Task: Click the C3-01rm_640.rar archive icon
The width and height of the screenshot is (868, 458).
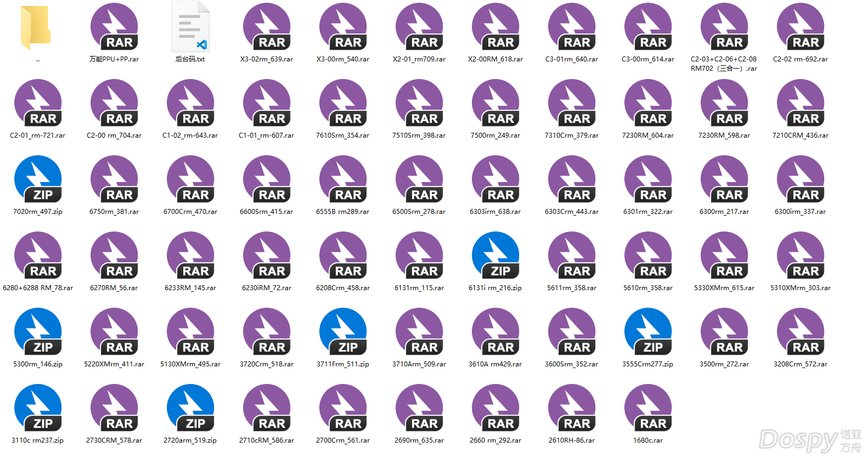Action: pos(572,26)
